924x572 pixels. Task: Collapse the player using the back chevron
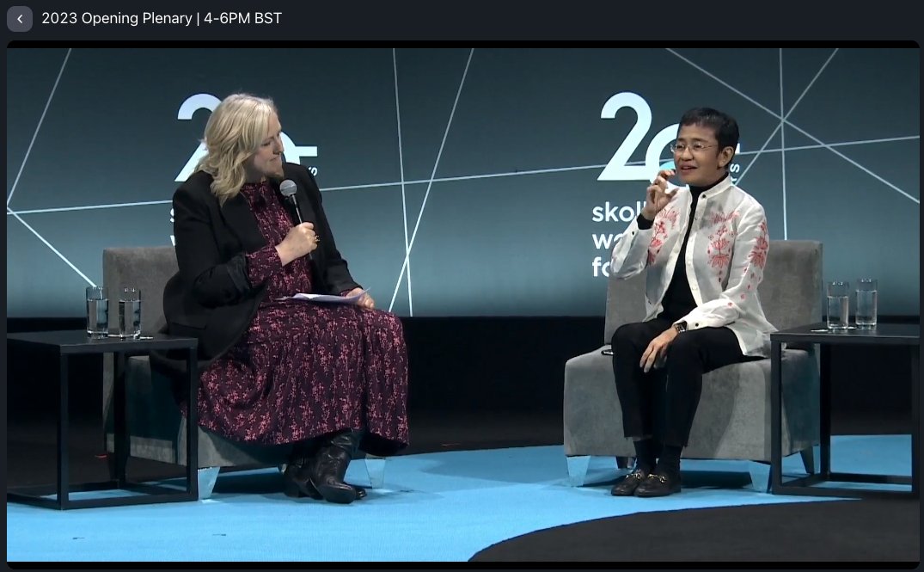19,18
